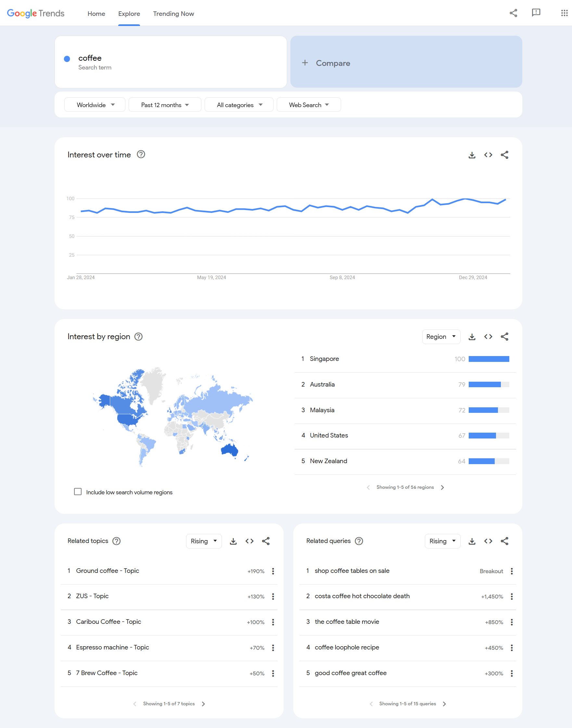Share the Related queries card

[x=504, y=541]
